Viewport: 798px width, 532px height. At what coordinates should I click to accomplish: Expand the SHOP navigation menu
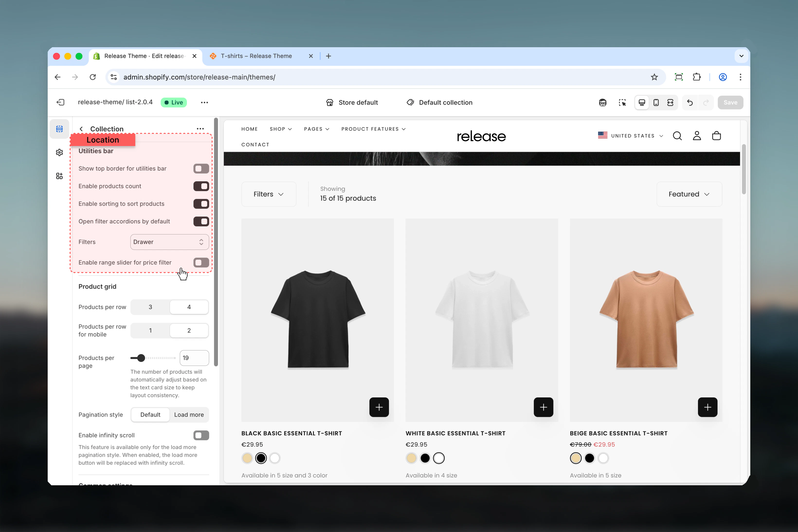(281, 129)
